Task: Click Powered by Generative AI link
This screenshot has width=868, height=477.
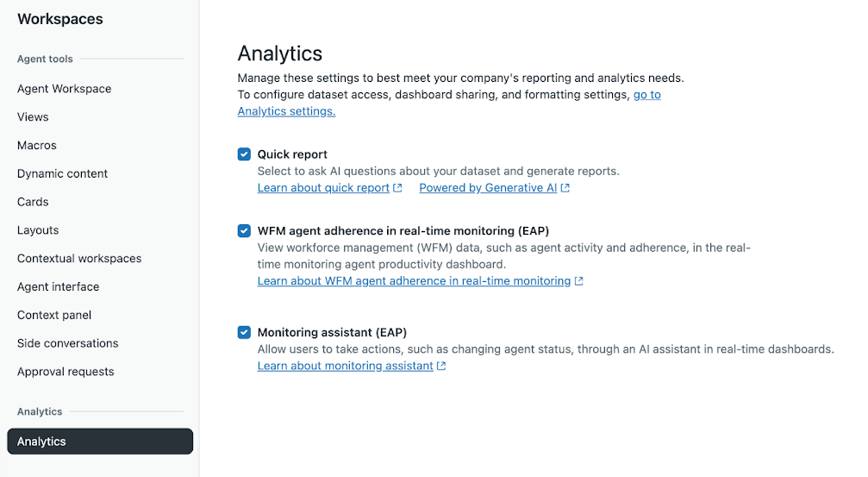Action: [488, 188]
